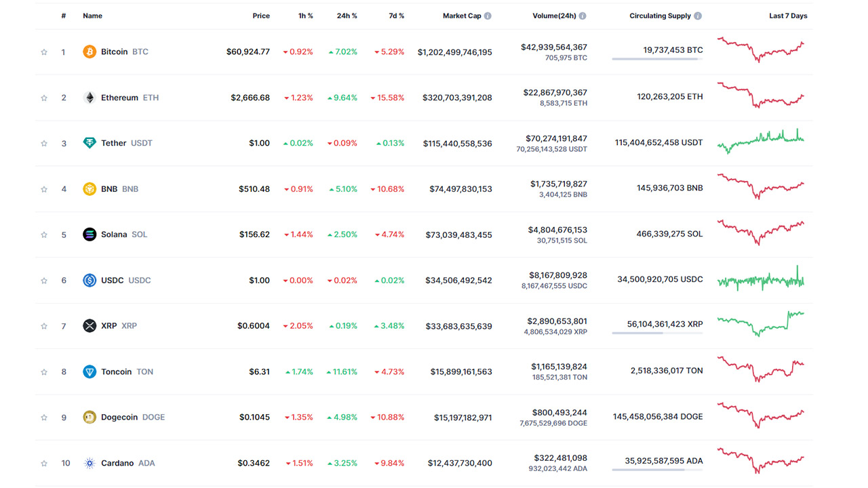Sort the table by # rank column
The width and height of the screenshot is (868, 488).
click(64, 16)
